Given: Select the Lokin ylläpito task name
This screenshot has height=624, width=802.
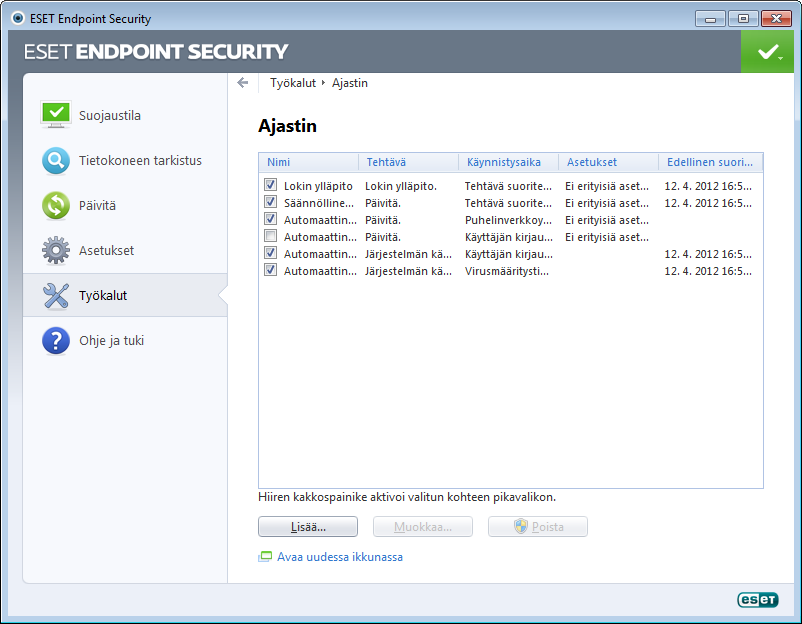Looking at the screenshot, I should pyautogui.click(x=318, y=186).
